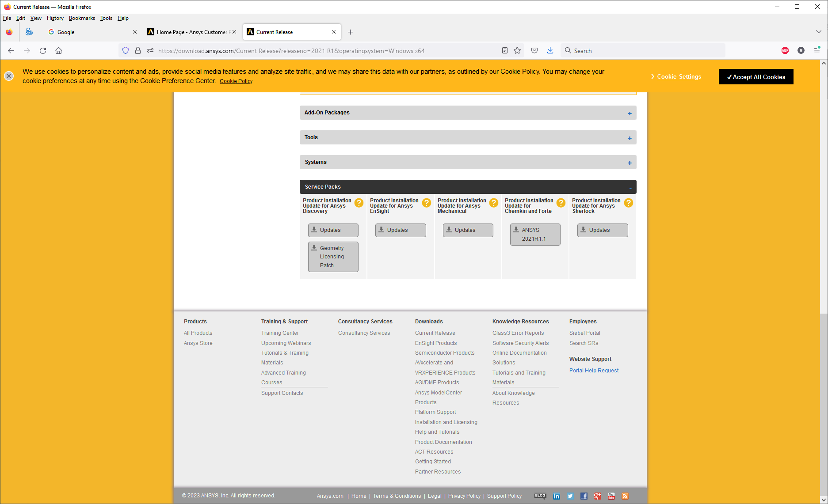This screenshot has width=828, height=504.
Task: Collapse the Service Packs section
Action: pos(468,187)
